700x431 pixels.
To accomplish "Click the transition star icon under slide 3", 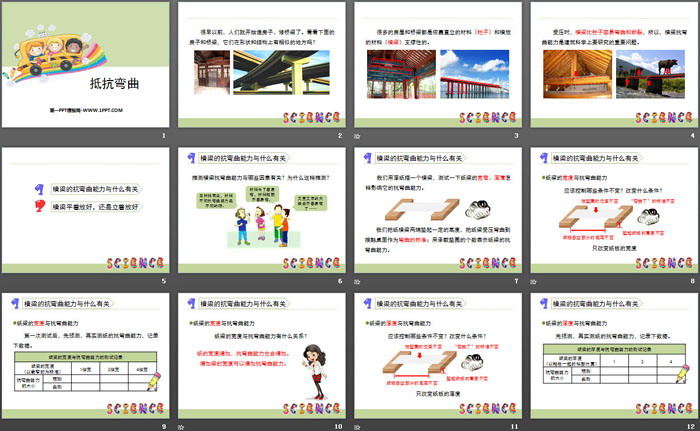I will tap(357, 136).
